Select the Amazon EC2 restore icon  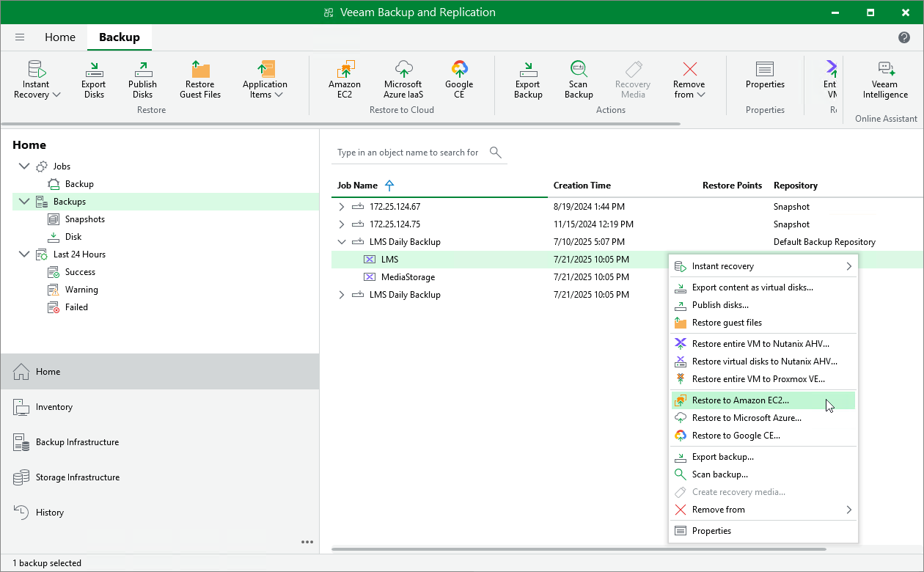(x=345, y=78)
